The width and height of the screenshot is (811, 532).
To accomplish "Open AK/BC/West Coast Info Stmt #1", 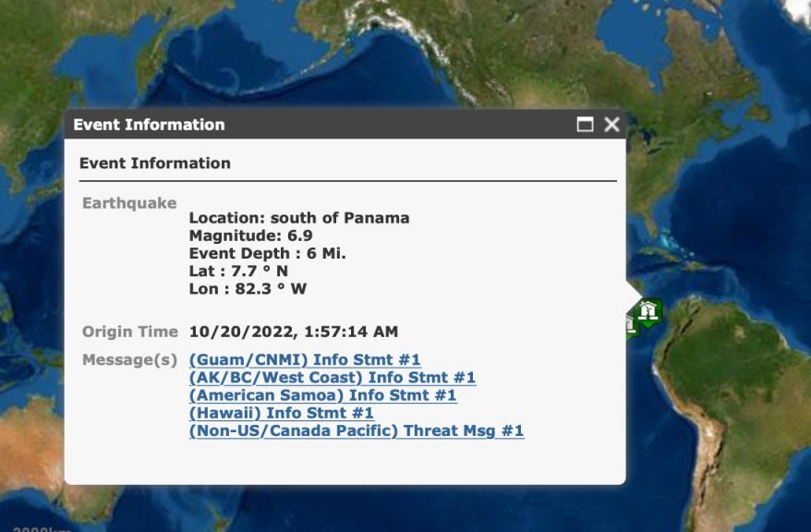I will (332, 377).
